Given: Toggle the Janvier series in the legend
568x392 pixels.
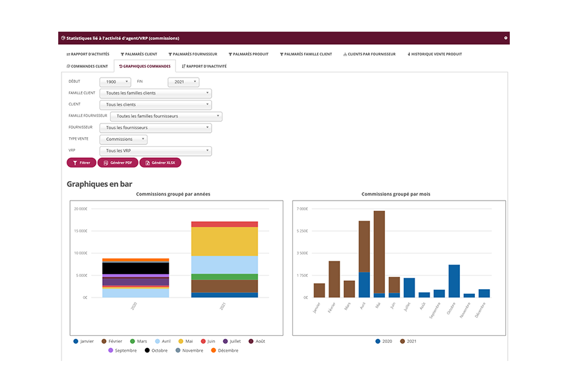Looking at the screenshot, I should coord(84,341).
